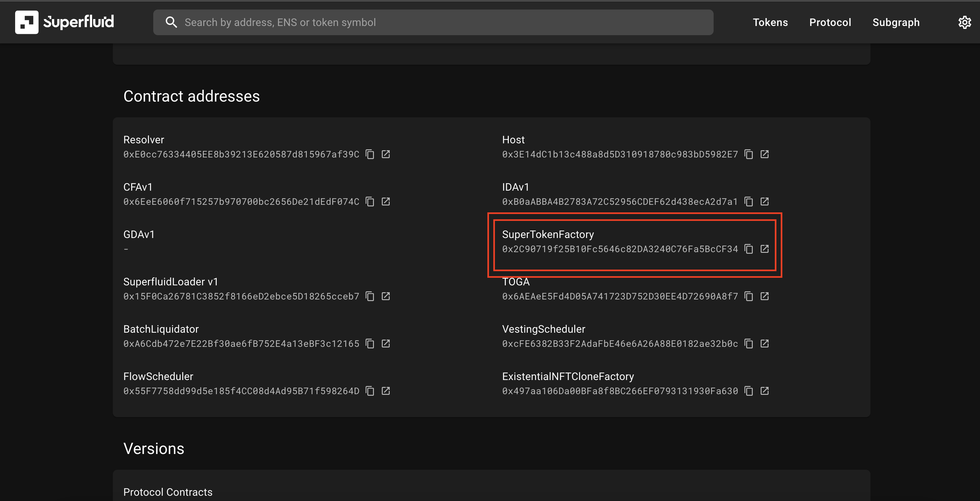Image resolution: width=980 pixels, height=501 pixels.
Task: Focus the address or ENS search field
Action: coord(433,22)
